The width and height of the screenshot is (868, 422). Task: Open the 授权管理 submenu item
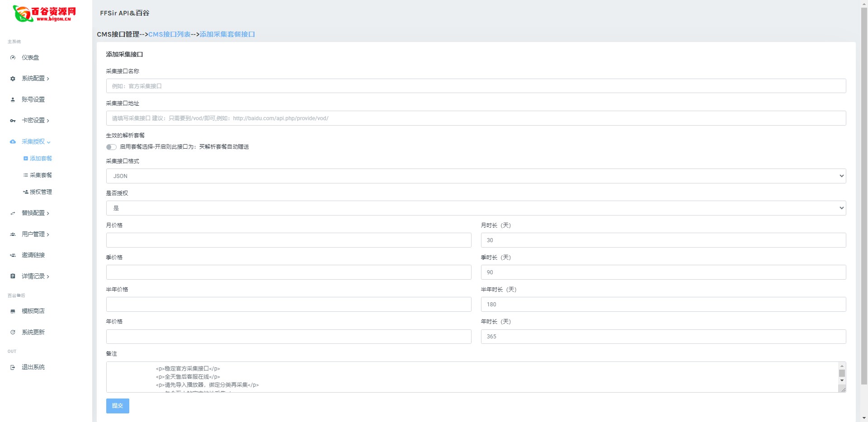[x=41, y=192]
